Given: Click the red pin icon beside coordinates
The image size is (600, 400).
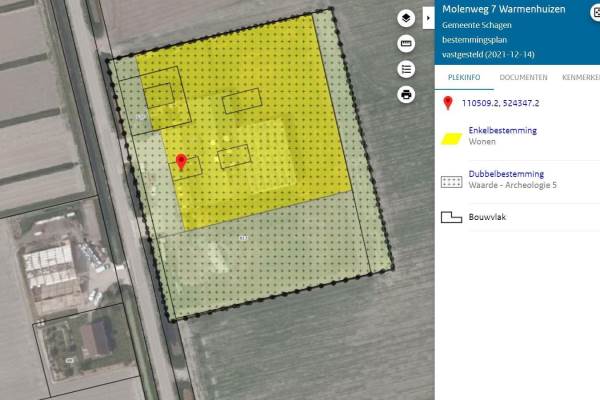Looking at the screenshot, I should tap(448, 103).
